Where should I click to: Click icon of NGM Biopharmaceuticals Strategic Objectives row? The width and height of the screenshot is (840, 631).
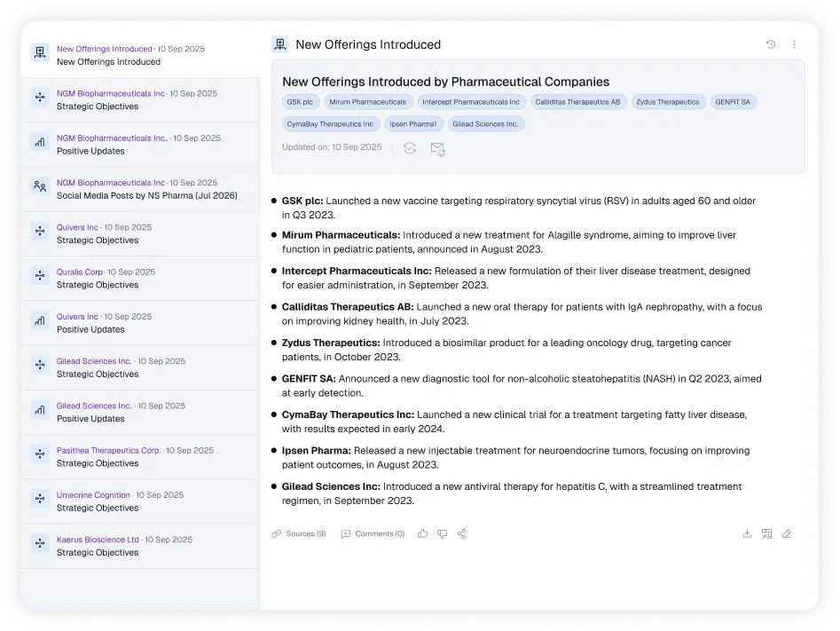click(x=40, y=97)
